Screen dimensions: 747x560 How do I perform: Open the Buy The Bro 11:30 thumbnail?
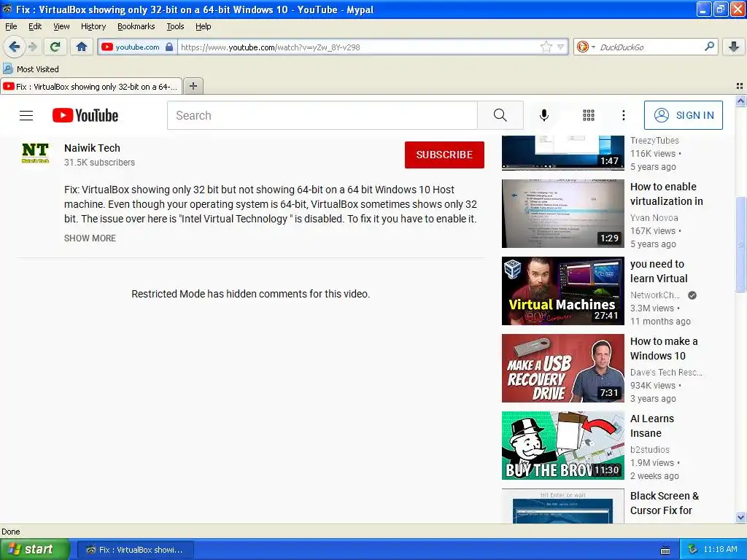tap(562, 445)
